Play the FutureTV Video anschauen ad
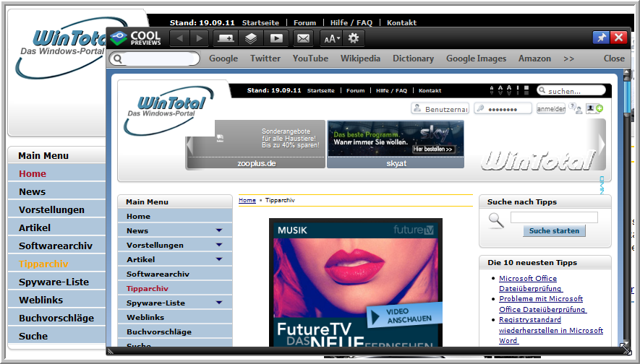Image resolution: width=640 pixels, height=364 pixels. [x=404, y=315]
